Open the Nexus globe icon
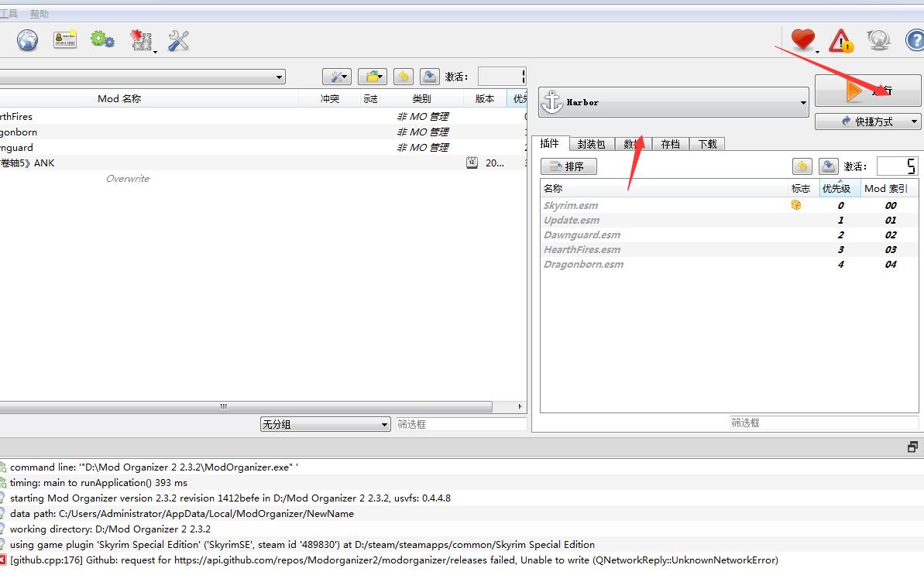Viewport: 924px width, 582px height. [x=27, y=41]
